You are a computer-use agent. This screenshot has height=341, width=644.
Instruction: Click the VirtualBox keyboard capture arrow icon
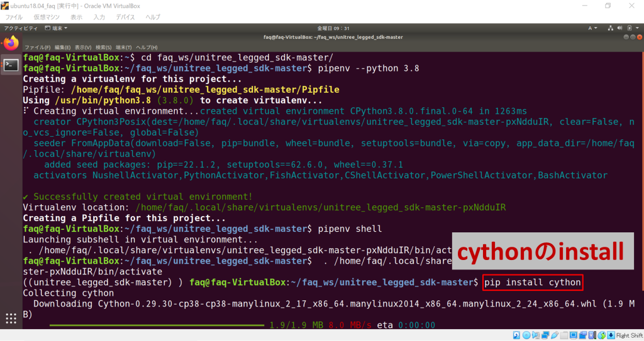pos(611,335)
